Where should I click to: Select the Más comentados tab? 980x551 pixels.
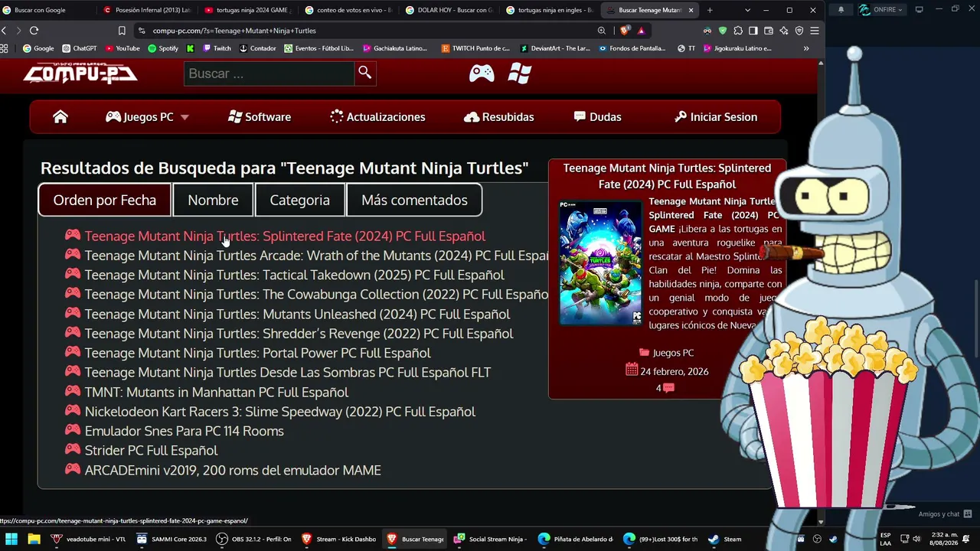[x=414, y=200]
